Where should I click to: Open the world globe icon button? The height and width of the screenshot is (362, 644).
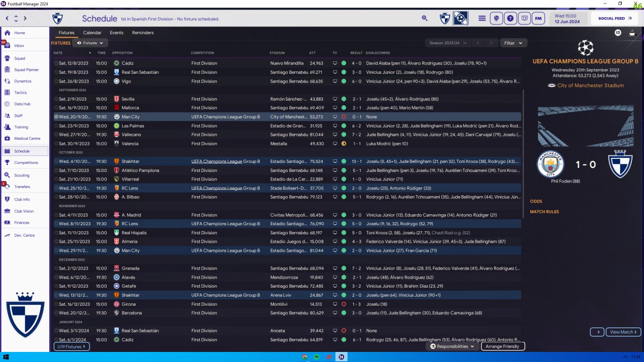point(497,18)
